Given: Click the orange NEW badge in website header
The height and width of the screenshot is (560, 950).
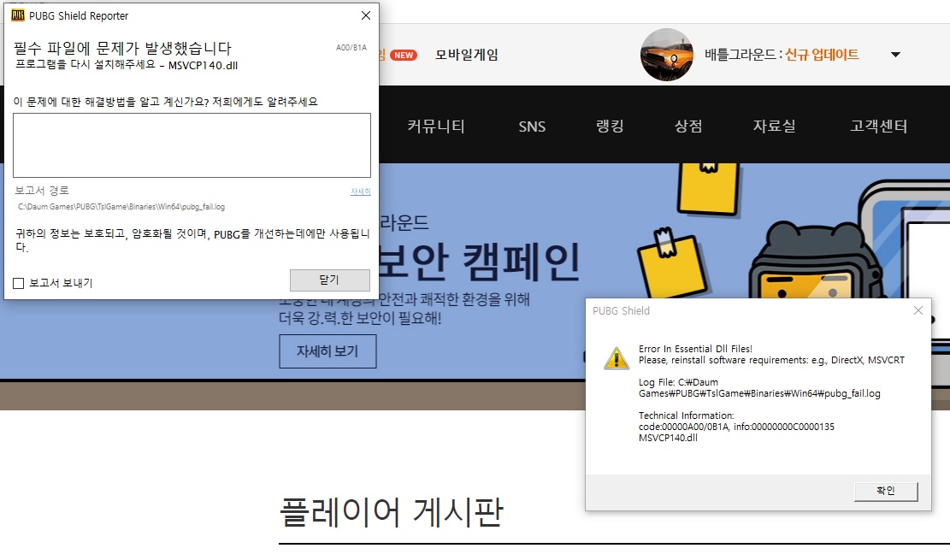Looking at the screenshot, I should click(404, 56).
